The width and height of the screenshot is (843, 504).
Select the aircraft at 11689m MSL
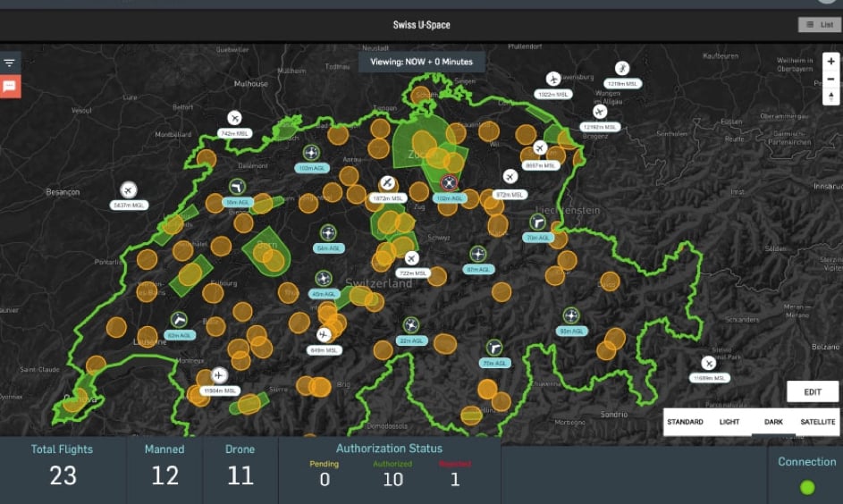(x=709, y=363)
